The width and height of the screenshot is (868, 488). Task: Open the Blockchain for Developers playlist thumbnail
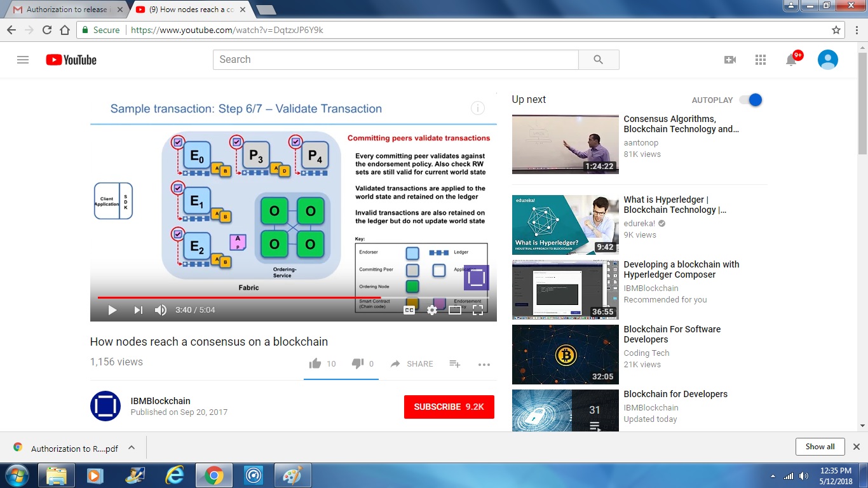tap(566, 410)
